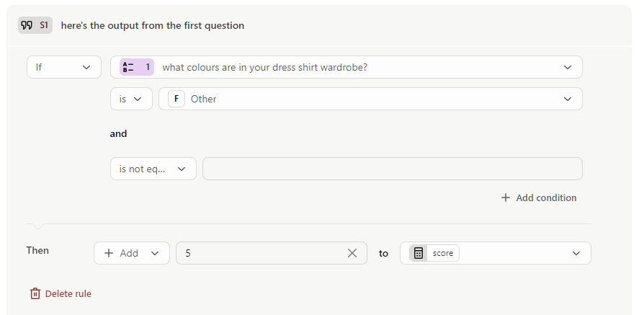Click the plus icon beside Add condition

coord(506,198)
